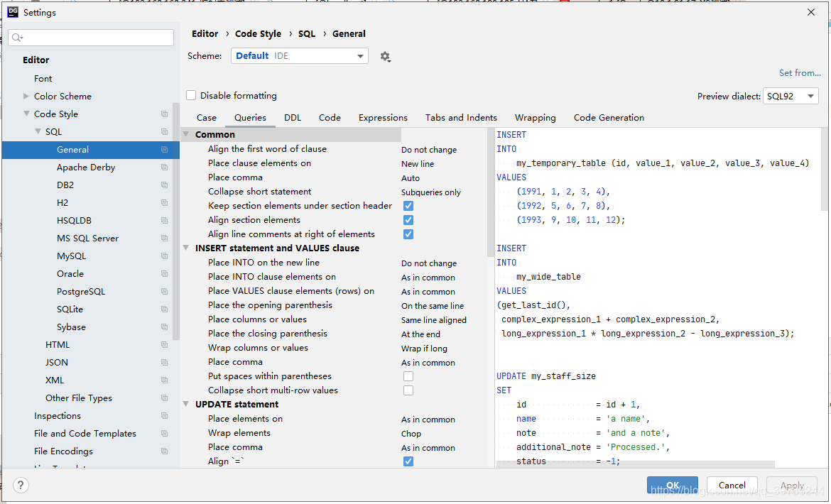The height and width of the screenshot is (504, 831).
Task: Click the copy icon beside Inspections
Action: tap(164, 415)
